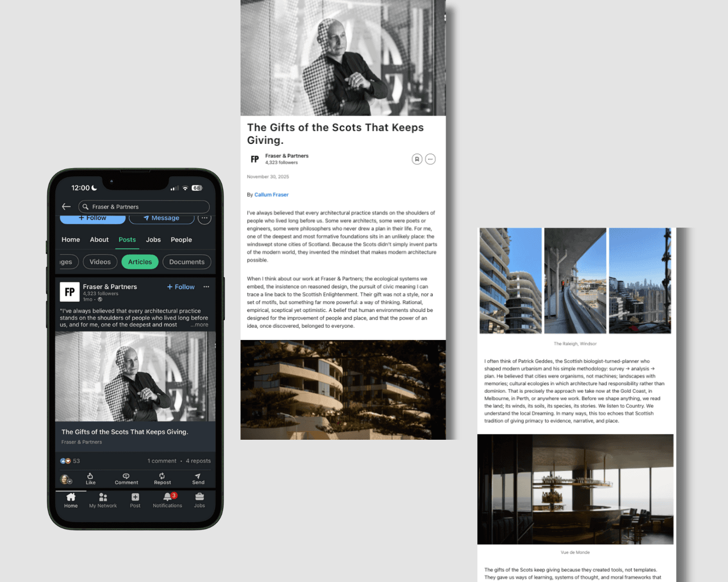Expand the post text with ...more
The width and height of the screenshot is (728, 582).
[200, 325]
